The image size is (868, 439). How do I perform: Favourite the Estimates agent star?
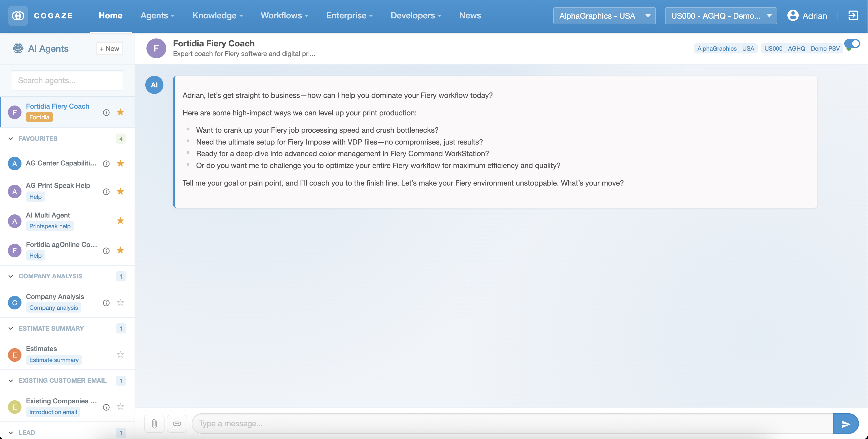(x=120, y=354)
